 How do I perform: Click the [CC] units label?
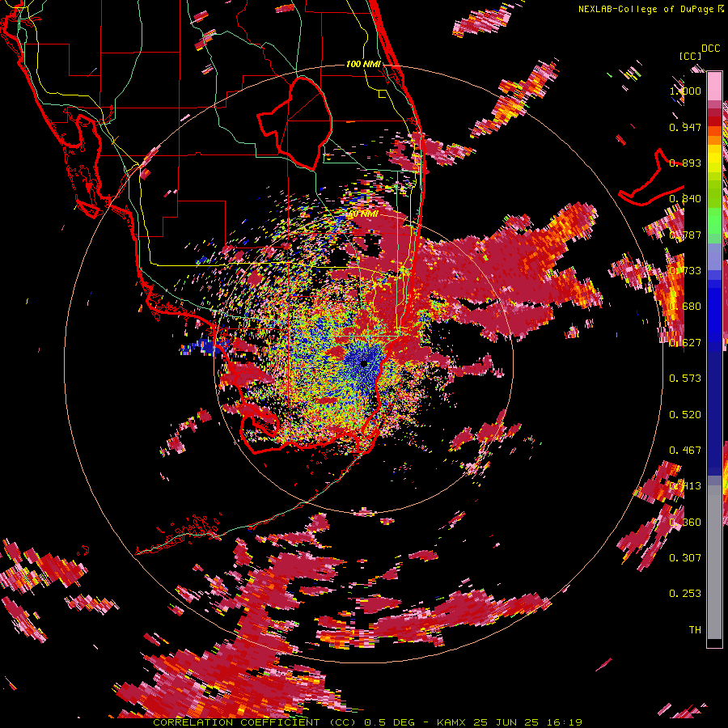(690, 56)
